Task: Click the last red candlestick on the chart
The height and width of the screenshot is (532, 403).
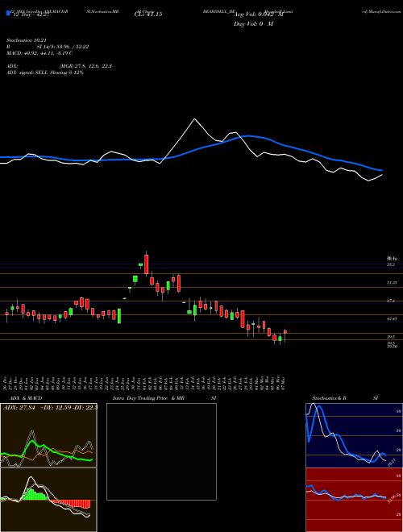Action: (x=285, y=332)
